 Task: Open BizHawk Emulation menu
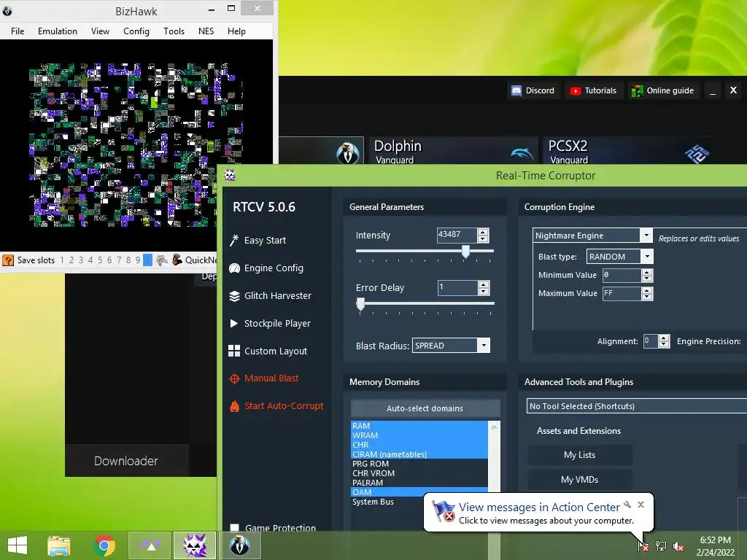(x=58, y=31)
